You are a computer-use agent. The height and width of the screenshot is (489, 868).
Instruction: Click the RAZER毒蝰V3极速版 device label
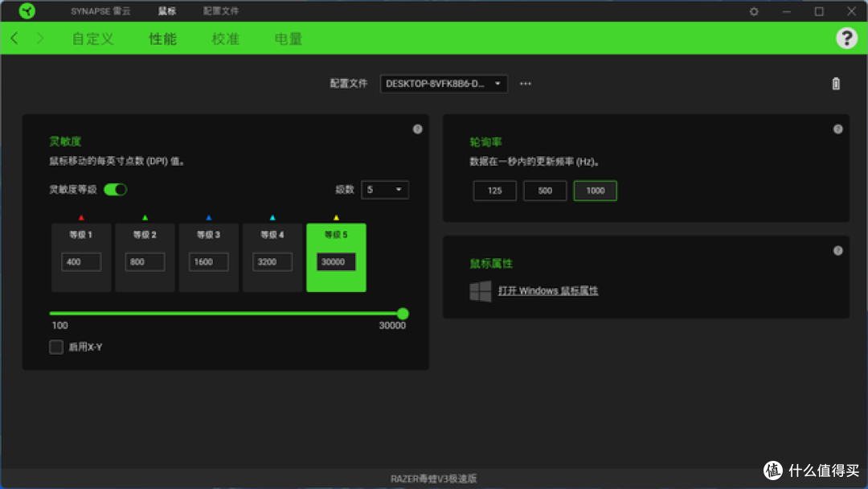pyautogui.click(x=433, y=479)
